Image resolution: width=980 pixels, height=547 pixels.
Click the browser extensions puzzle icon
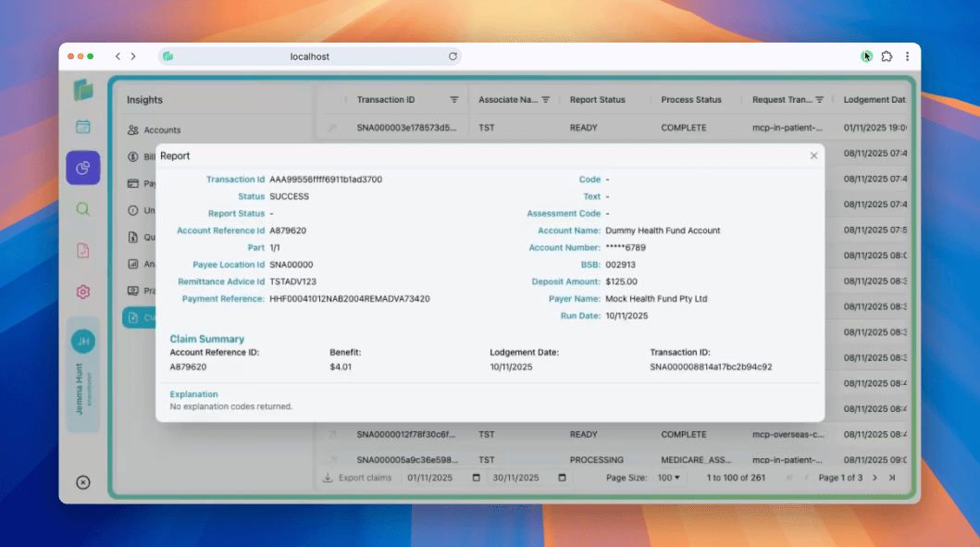point(887,56)
